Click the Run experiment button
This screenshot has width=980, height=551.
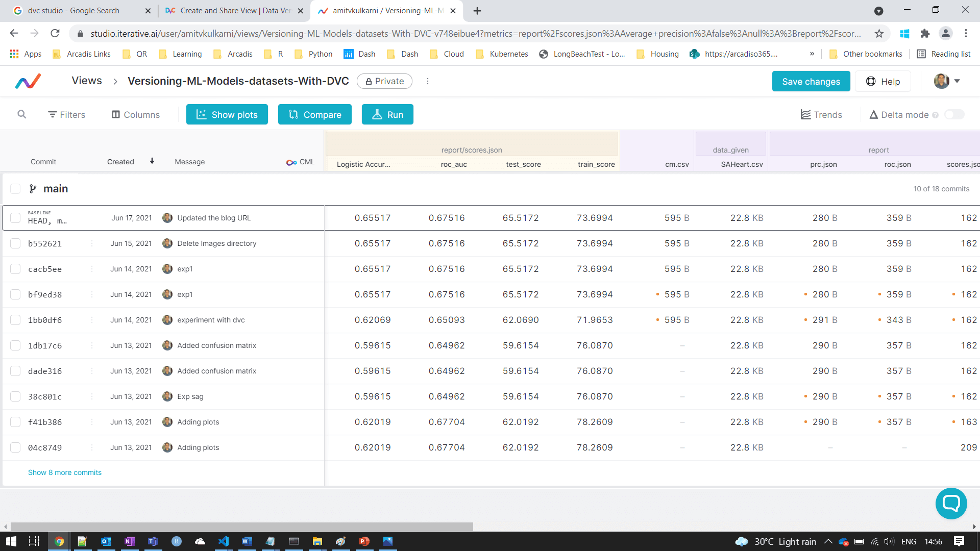387,115
